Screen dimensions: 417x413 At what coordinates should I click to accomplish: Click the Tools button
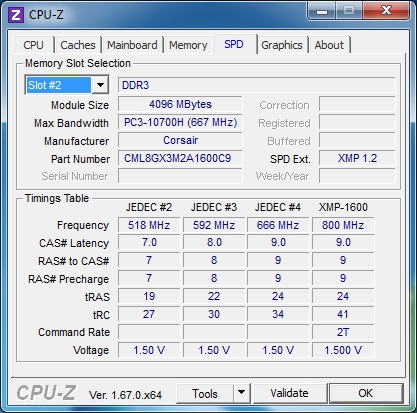coord(205,394)
